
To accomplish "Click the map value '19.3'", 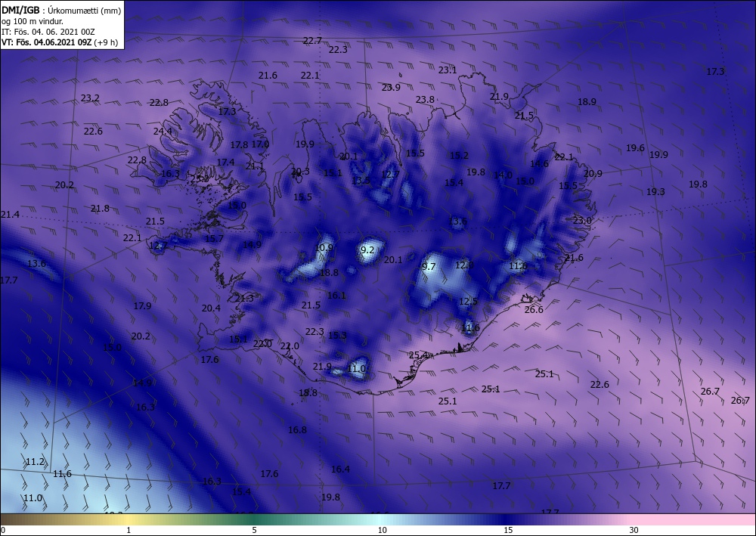I will pyautogui.click(x=655, y=191).
